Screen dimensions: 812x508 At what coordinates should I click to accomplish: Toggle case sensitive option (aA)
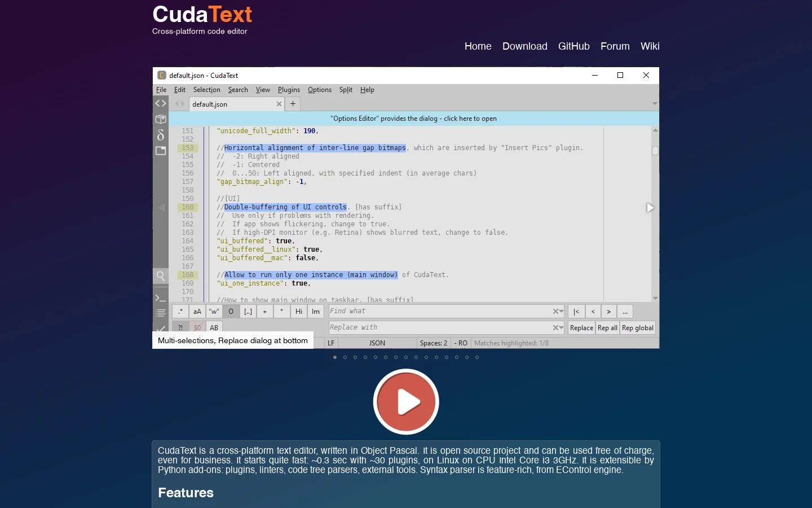pyautogui.click(x=197, y=312)
